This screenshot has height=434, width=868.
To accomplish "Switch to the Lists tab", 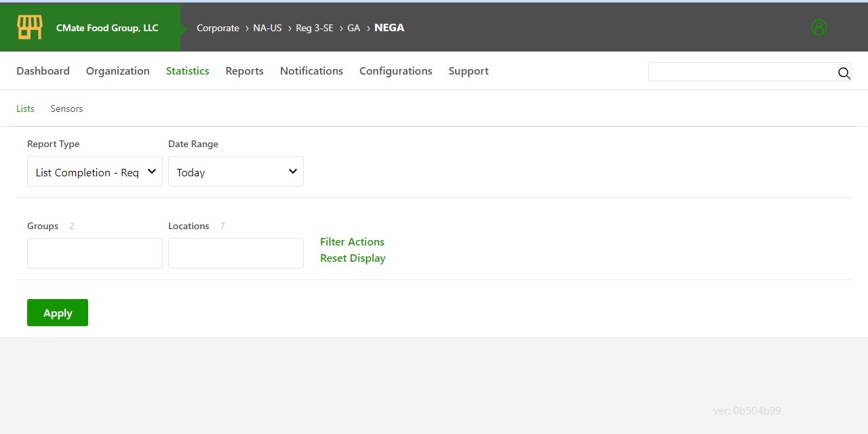I will (25, 108).
